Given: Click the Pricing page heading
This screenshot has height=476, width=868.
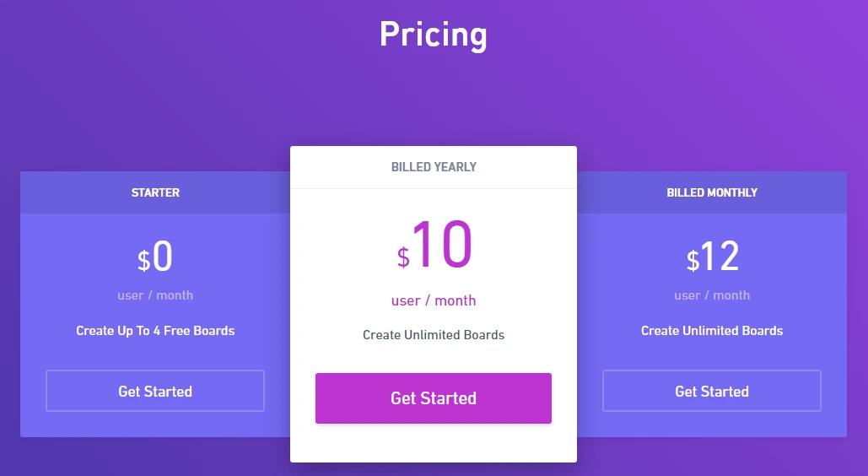Looking at the screenshot, I should point(434,35).
